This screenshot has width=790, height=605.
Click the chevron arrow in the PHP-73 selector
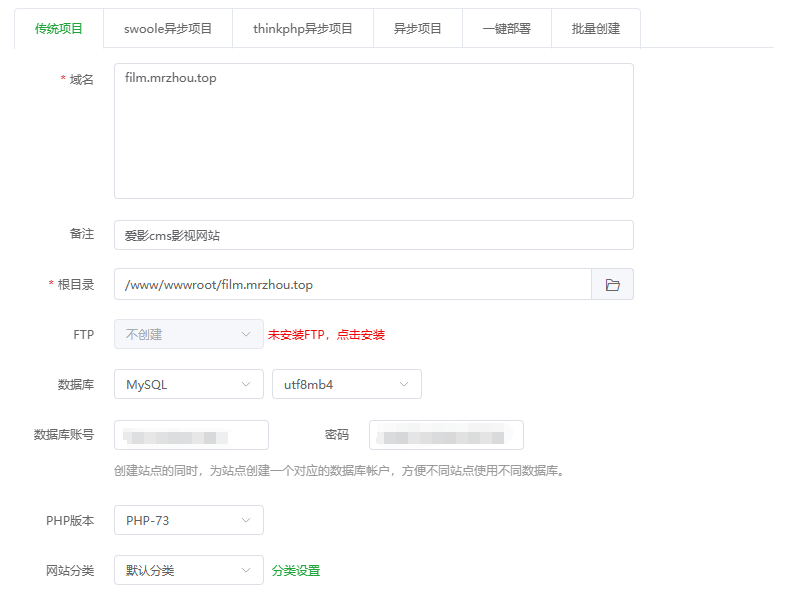pyautogui.click(x=246, y=520)
